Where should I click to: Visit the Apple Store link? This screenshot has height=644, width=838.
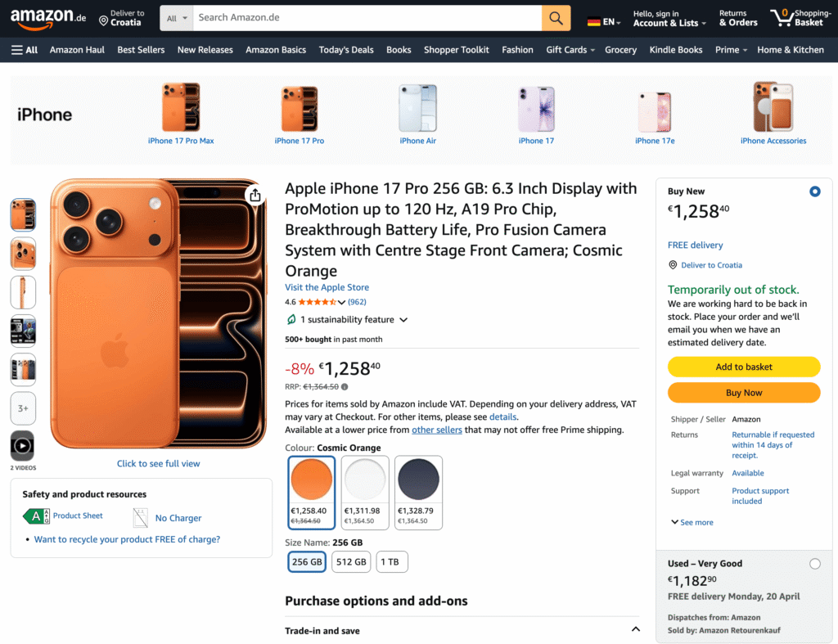[327, 287]
